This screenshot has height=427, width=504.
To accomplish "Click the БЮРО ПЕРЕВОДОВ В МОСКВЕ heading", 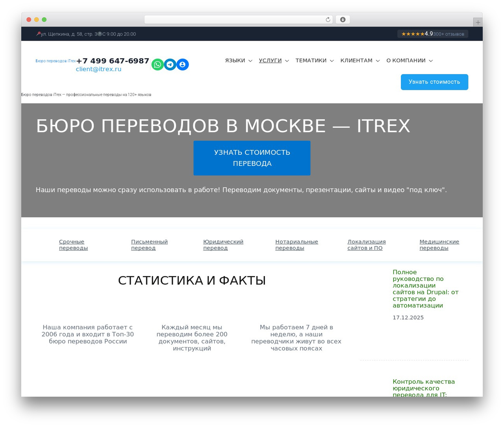I will pos(223,126).
